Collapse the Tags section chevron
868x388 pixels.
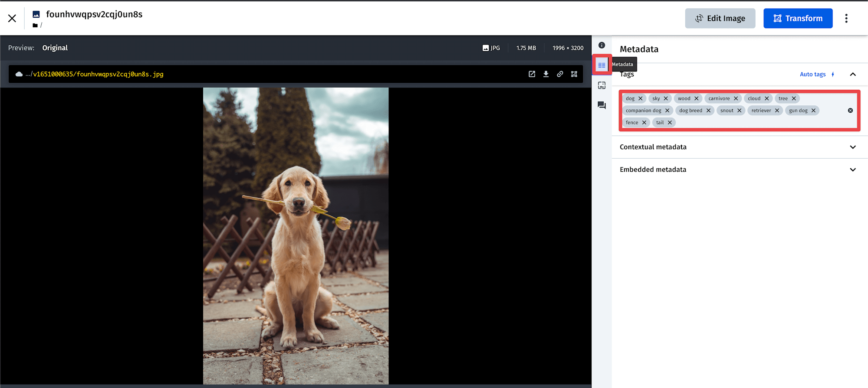[853, 74]
